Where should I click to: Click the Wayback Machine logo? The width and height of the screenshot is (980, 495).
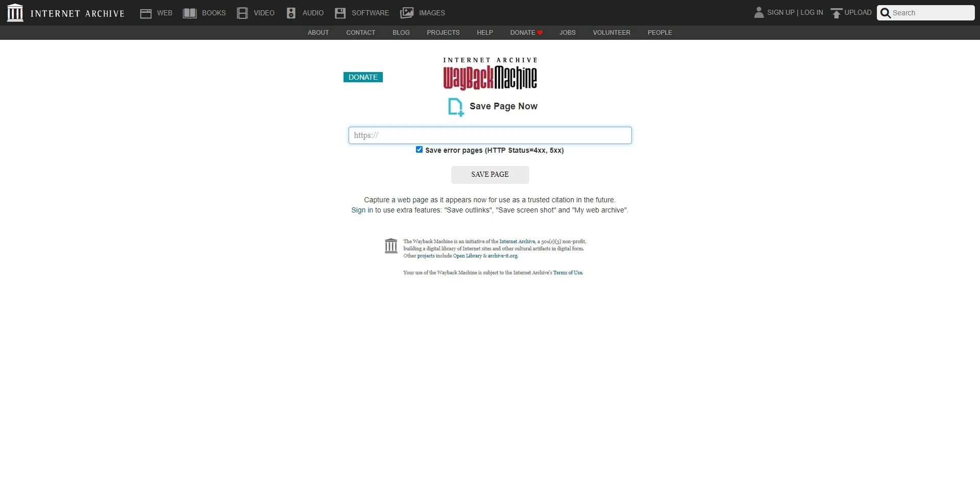[490, 74]
